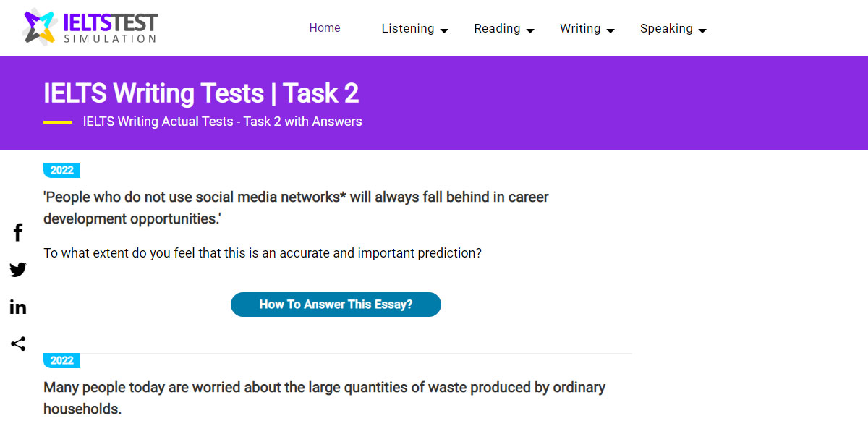The width and height of the screenshot is (868, 434).
Task: Share the page on Facebook
Action: [17, 232]
